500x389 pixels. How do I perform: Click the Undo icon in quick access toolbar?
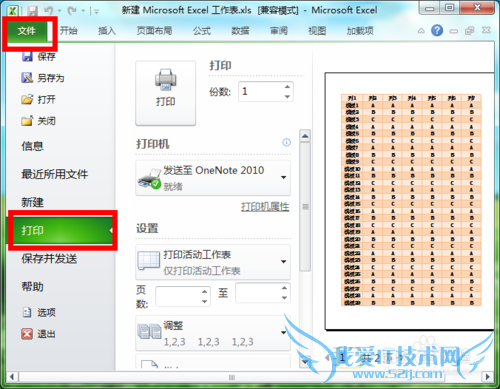(x=49, y=11)
